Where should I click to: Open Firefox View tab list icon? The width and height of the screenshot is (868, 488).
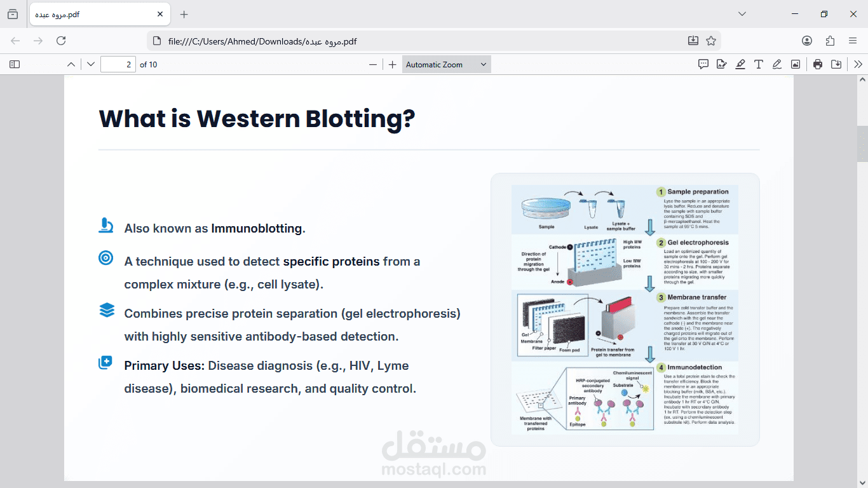click(13, 14)
